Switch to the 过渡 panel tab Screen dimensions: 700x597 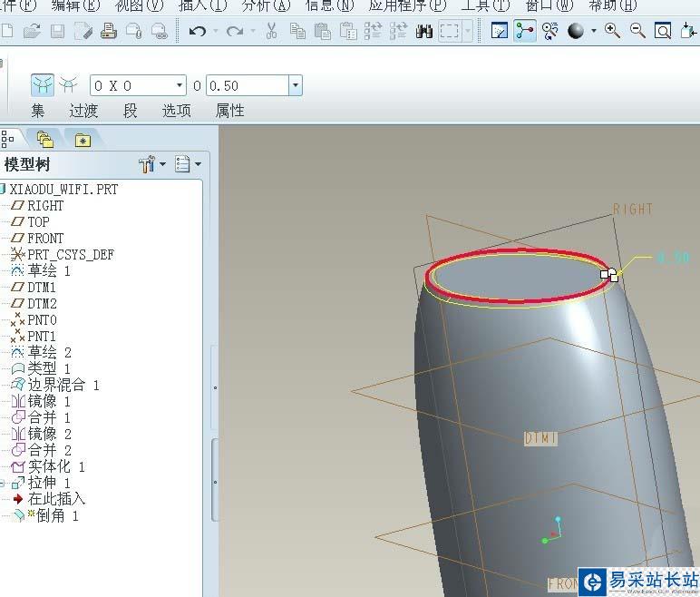pyautogui.click(x=83, y=111)
